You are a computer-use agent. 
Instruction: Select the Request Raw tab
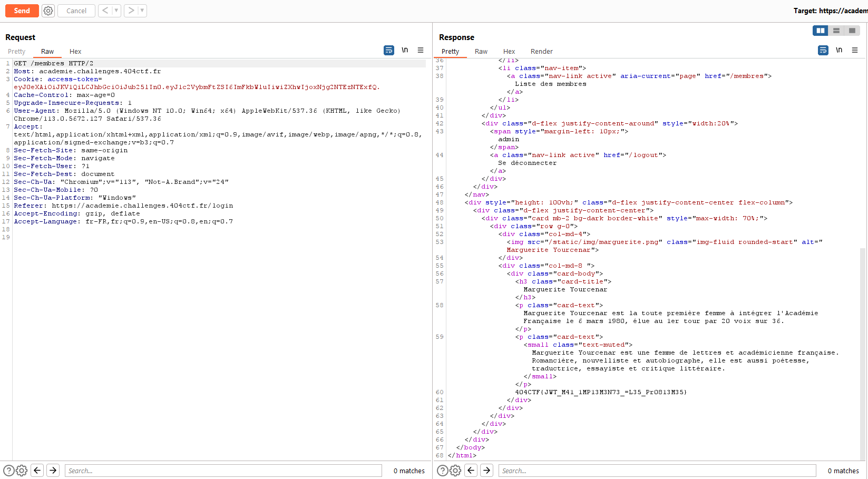coord(47,51)
